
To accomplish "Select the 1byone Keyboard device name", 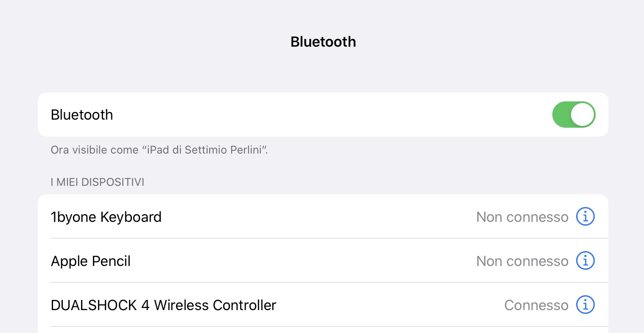I will [106, 217].
